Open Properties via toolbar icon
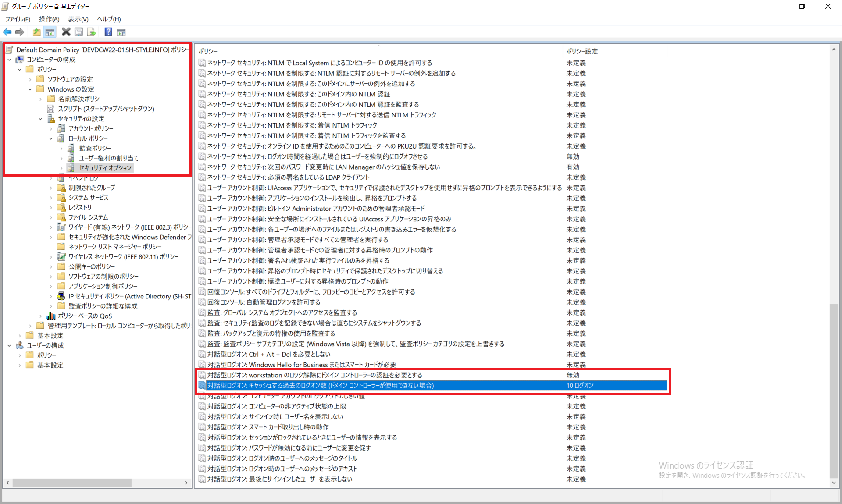Viewport: 842px width, 504px height. [78, 32]
